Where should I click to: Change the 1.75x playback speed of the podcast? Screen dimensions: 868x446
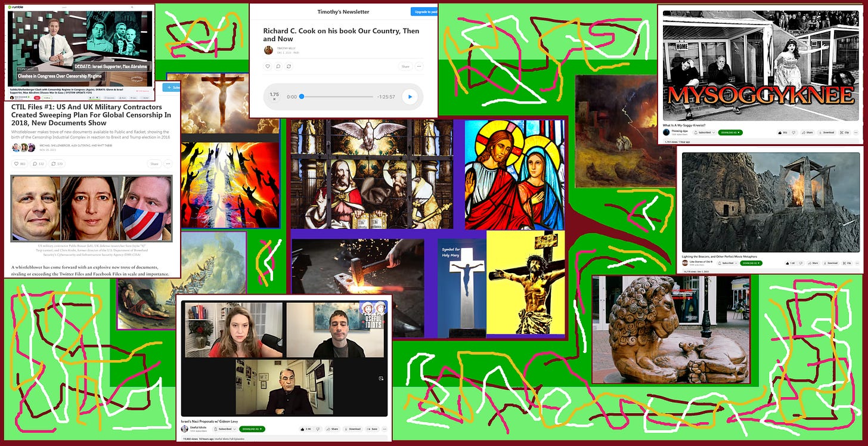tap(274, 96)
